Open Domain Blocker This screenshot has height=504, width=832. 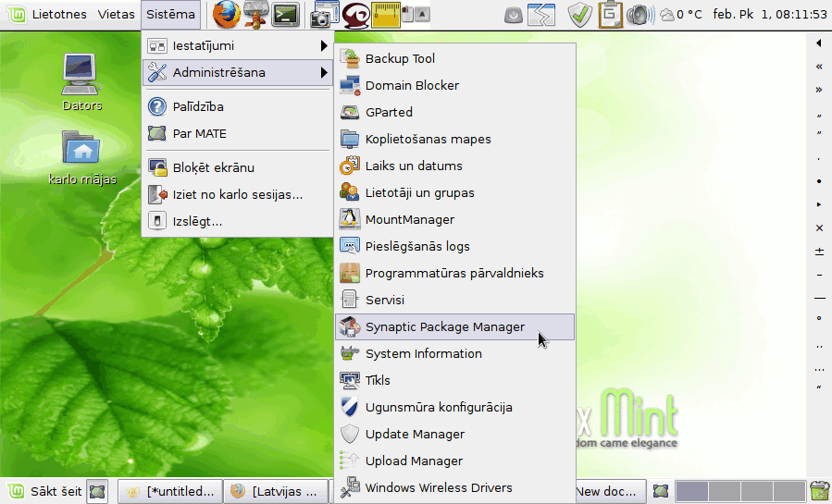coord(454,85)
